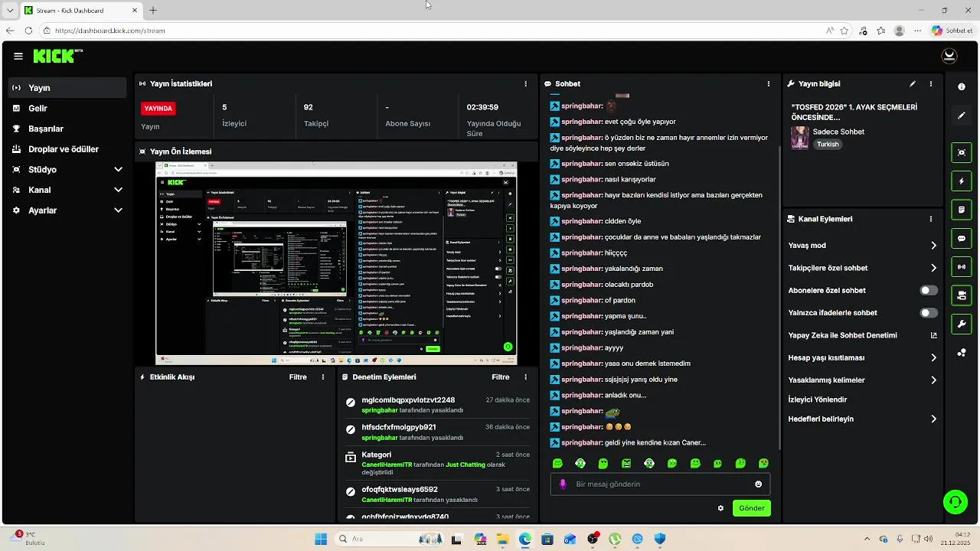Toggle the broadcast signal sidebar icon

(962, 267)
